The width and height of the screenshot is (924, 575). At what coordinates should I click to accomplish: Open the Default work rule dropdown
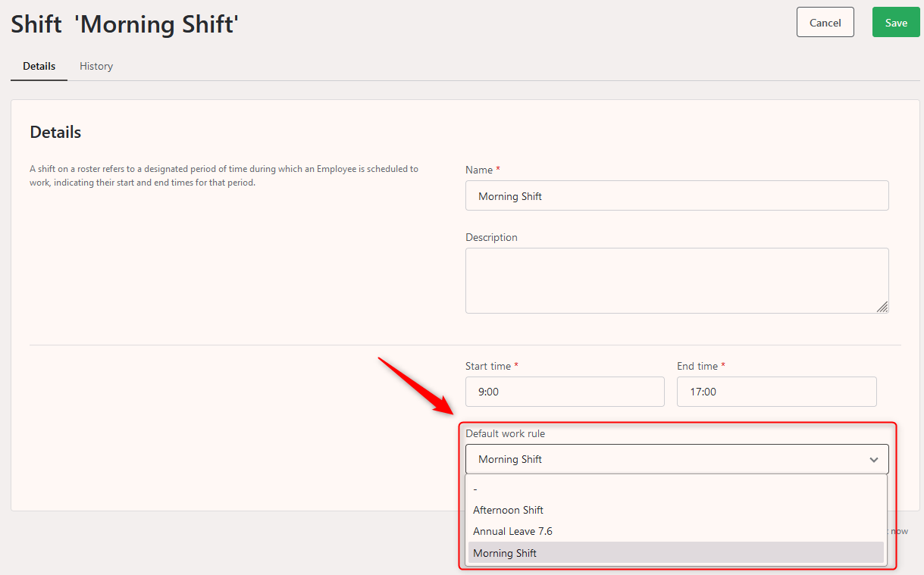(677, 459)
